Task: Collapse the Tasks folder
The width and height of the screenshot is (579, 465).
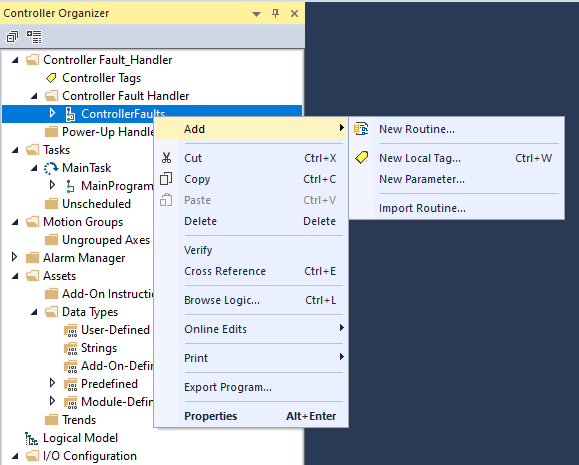Action: tap(15, 150)
